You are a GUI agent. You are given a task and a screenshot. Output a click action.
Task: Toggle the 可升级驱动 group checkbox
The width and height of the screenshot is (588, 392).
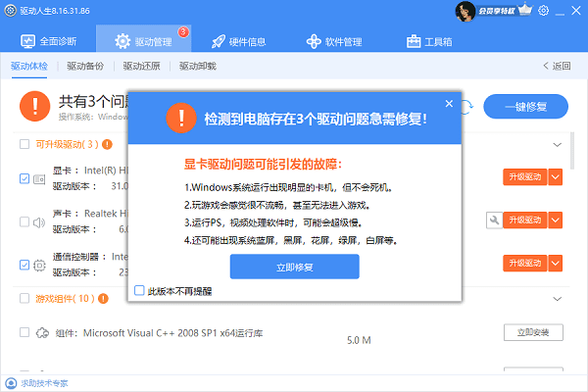click(x=24, y=144)
